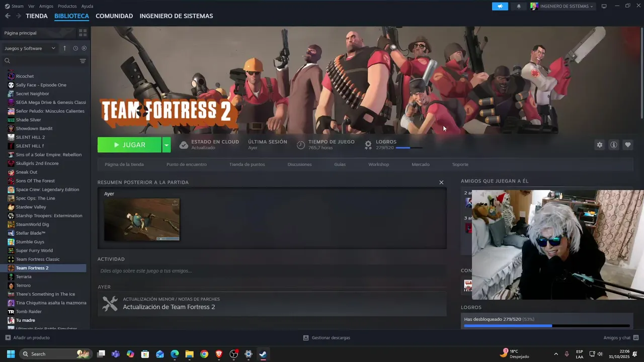Open the Amigos menu

click(46, 6)
